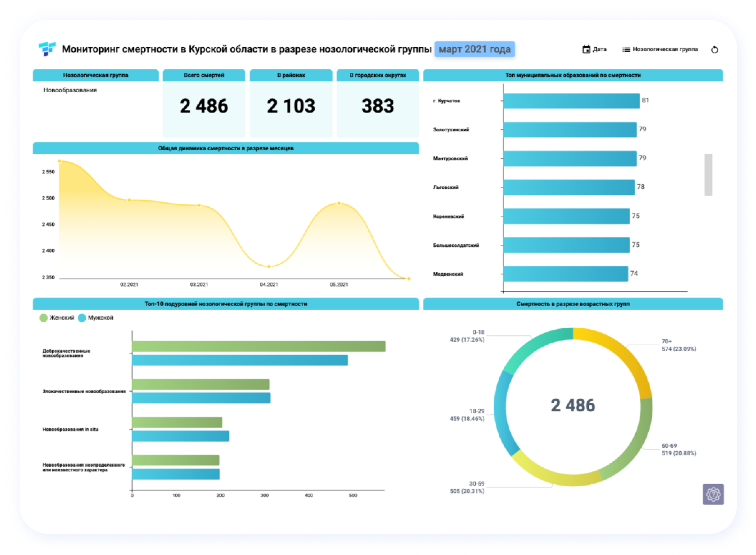This screenshot has width=756, height=555.
Task: Open the Нозологическая группа list filter
Action: point(660,49)
